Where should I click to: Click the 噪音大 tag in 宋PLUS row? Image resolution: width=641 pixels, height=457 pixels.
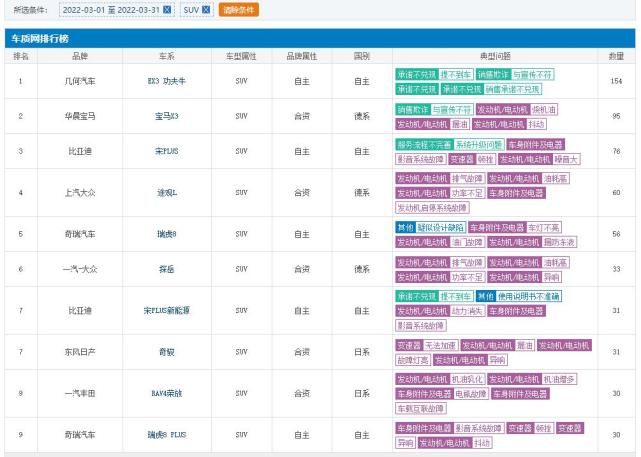point(566,159)
